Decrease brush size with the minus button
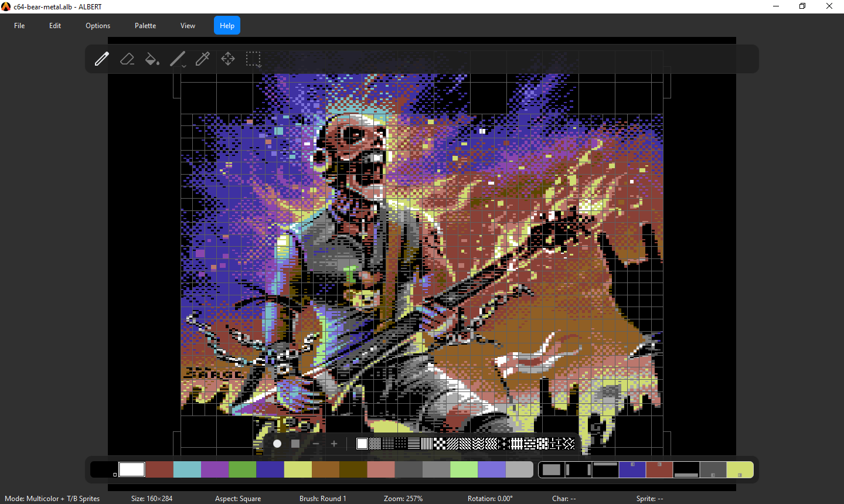The height and width of the screenshot is (504, 844). pyautogui.click(x=316, y=444)
